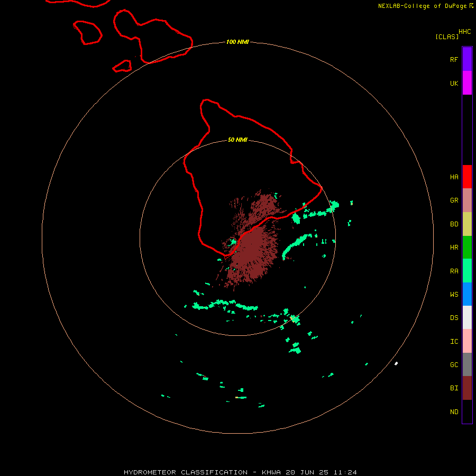Click the RF purple legend swatch
The width and height of the screenshot is (476, 476).
tap(467, 59)
